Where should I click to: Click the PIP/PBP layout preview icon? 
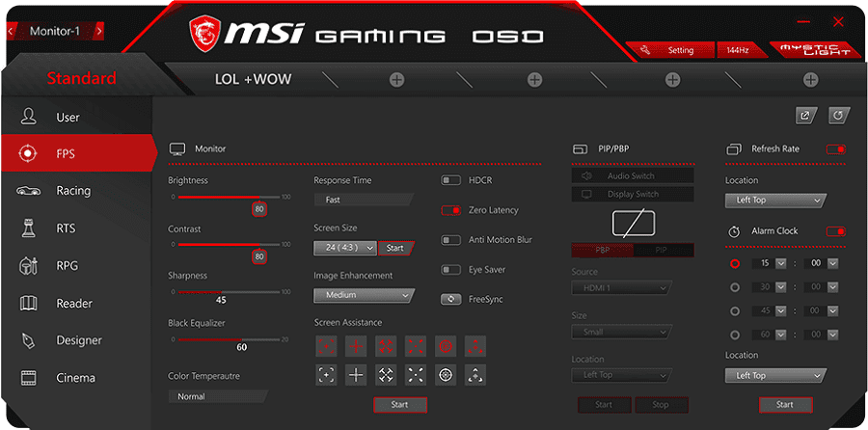[x=634, y=224]
